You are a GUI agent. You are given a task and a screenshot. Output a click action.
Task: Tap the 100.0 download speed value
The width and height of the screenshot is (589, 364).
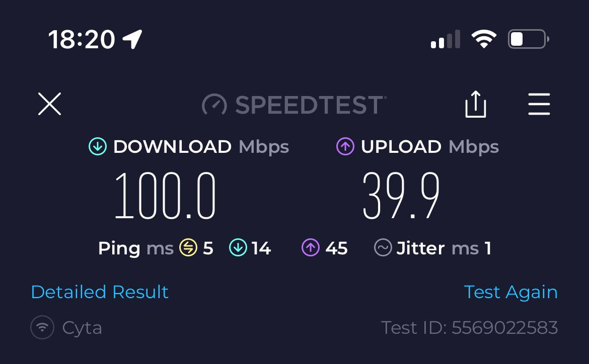(x=165, y=195)
